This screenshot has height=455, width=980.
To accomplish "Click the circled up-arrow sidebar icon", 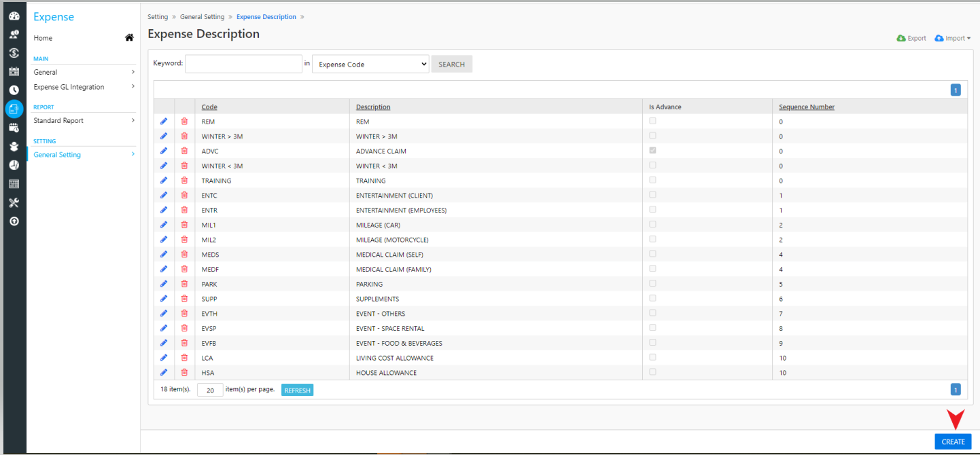I will (x=14, y=221).
